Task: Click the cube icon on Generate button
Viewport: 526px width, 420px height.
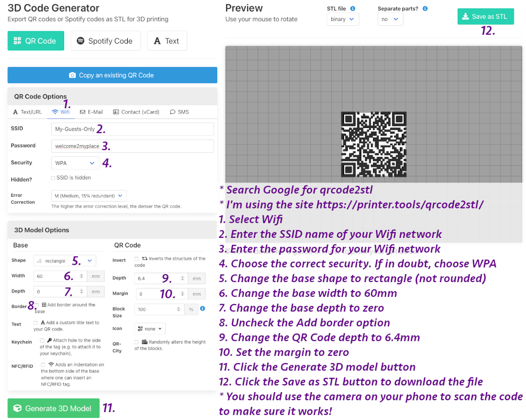Action: tap(17, 408)
